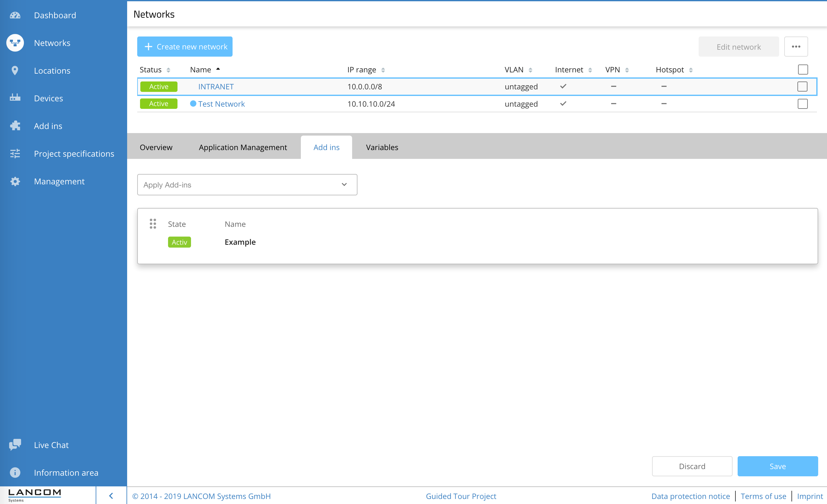Open Live Chat speech bubbles icon
Viewport: 827px width, 504px height.
[x=15, y=445]
